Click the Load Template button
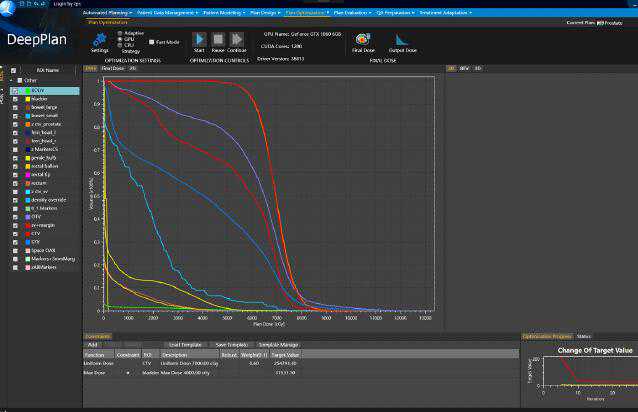Screen dimensions: 638x412 click(186, 345)
